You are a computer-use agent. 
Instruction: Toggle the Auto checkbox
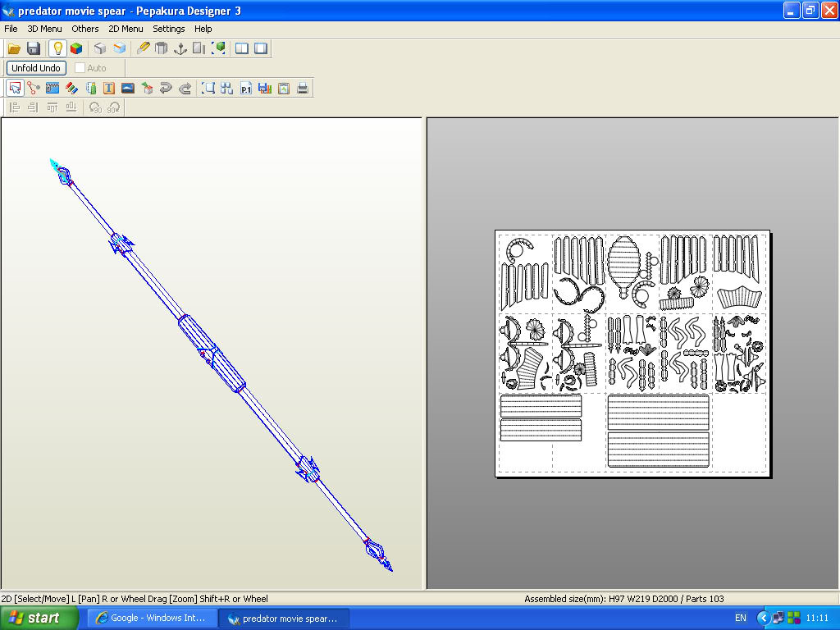(x=80, y=68)
